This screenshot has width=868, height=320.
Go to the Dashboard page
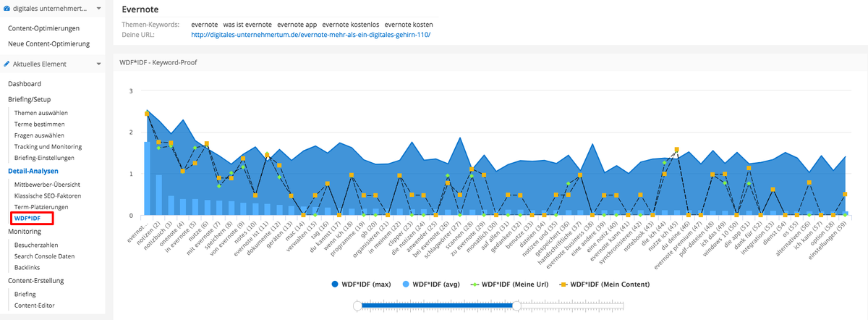(25, 84)
